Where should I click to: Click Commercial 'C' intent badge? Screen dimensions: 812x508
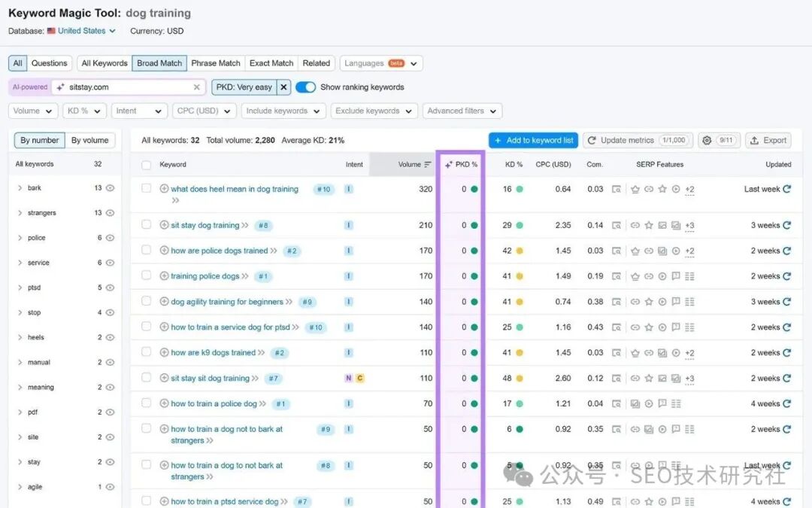[360, 378]
